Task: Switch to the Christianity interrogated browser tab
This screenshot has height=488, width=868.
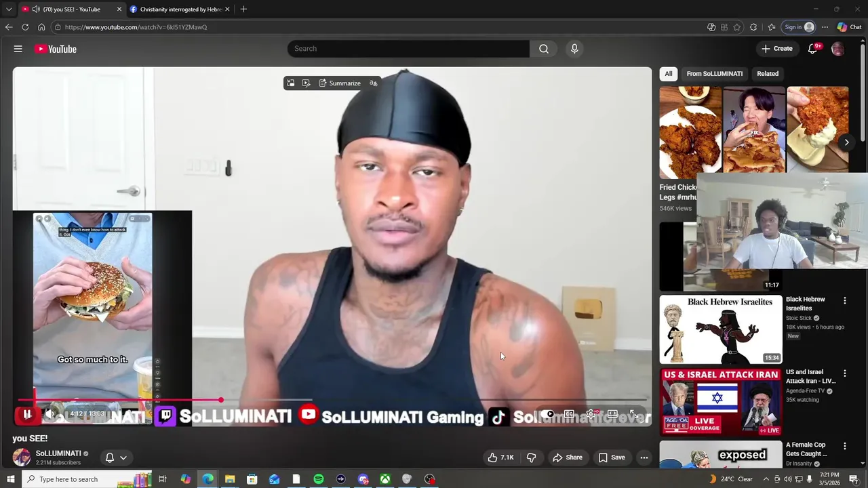Action: [180, 9]
